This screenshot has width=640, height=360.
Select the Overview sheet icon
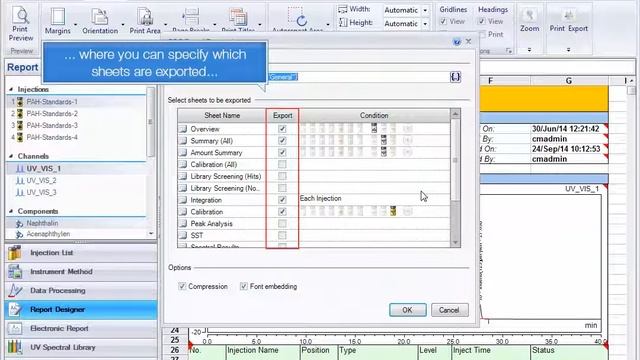(183, 129)
